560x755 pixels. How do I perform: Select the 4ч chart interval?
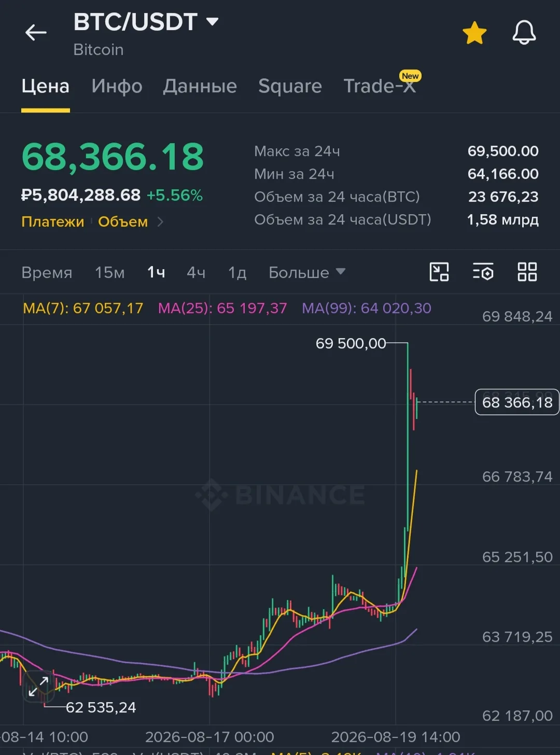point(196,273)
